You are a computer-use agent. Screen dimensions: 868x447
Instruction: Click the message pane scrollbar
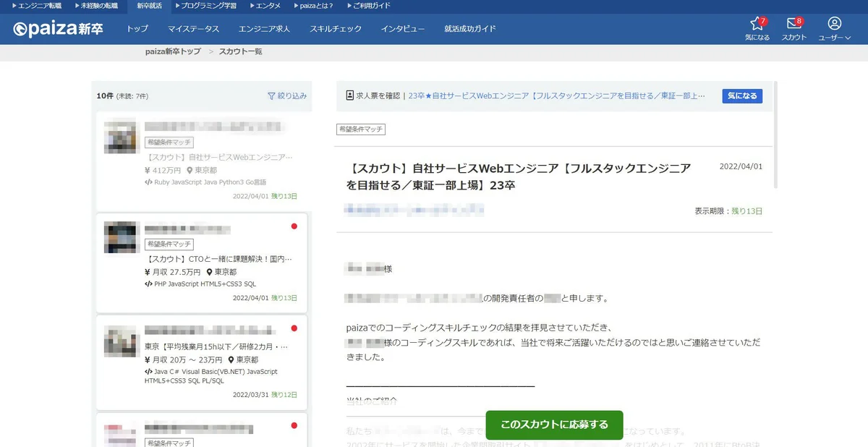click(776, 134)
